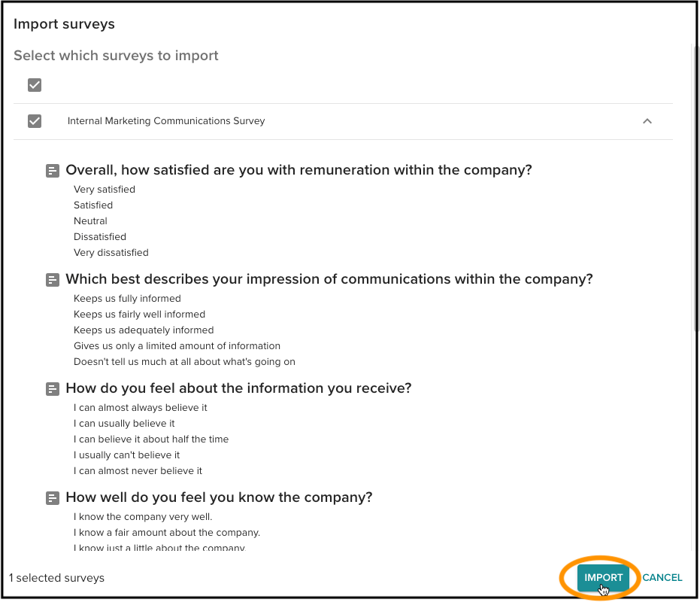Collapse the Internal Marketing Communications Survey chevron
The image size is (700, 602).
(647, 121)
